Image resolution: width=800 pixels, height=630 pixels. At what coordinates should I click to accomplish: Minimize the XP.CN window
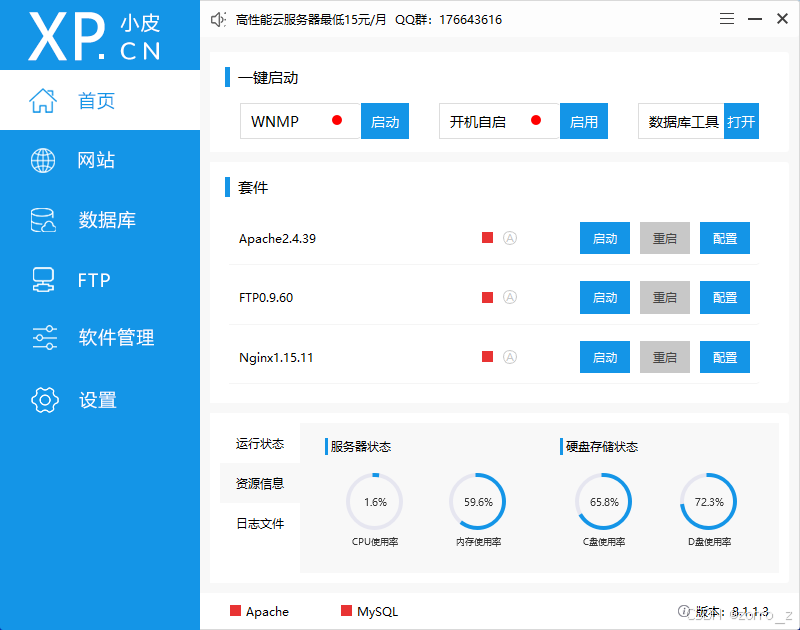[x=755, y=19]
